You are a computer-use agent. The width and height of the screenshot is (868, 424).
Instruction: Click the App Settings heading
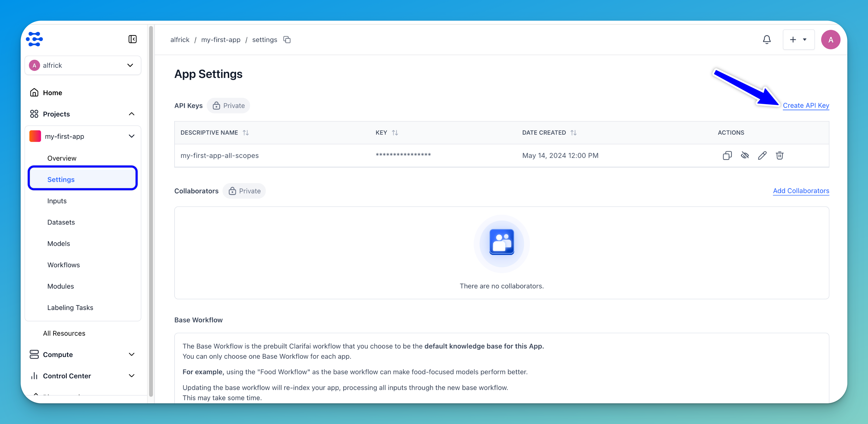coord(208,74)
